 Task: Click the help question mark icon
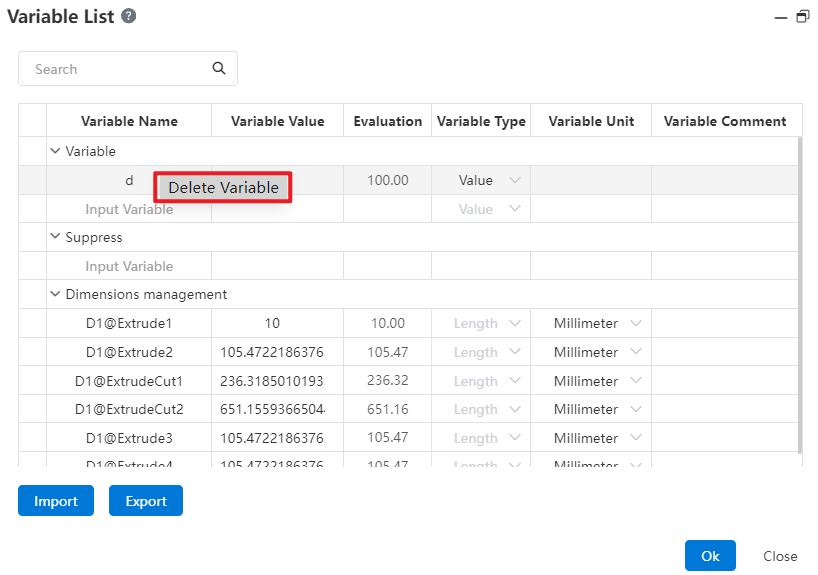pyautogui.click(x=129, y=17)
